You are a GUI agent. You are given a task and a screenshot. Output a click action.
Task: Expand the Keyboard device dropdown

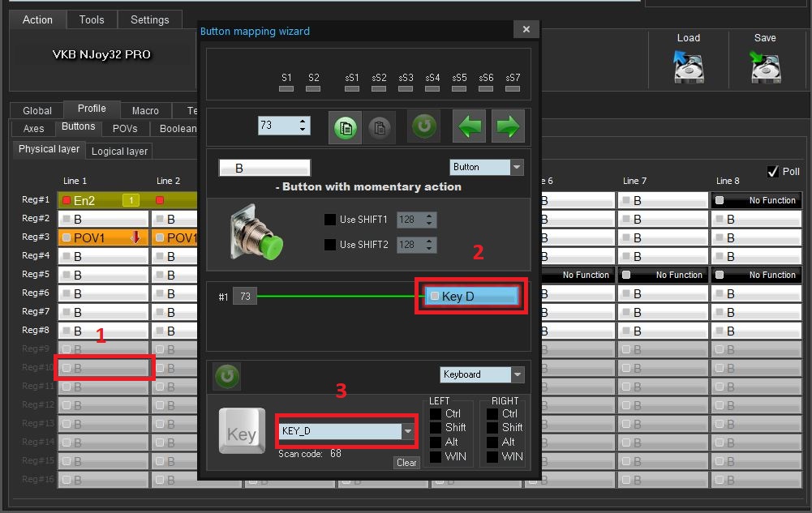coord(517,374)
